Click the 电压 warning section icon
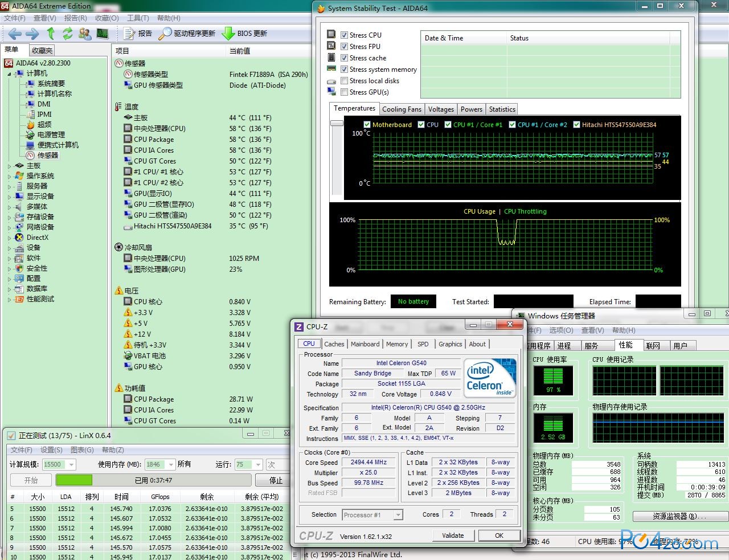 click(118, 291)
